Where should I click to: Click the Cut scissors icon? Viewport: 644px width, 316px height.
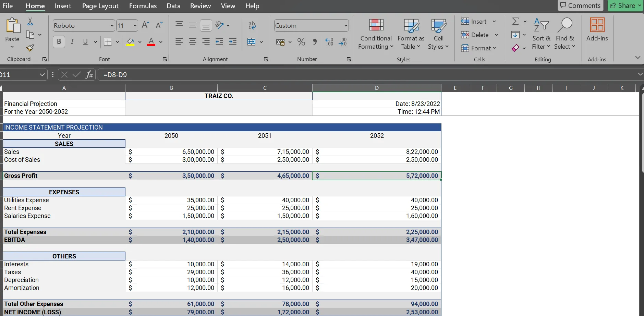click(30, 22)
